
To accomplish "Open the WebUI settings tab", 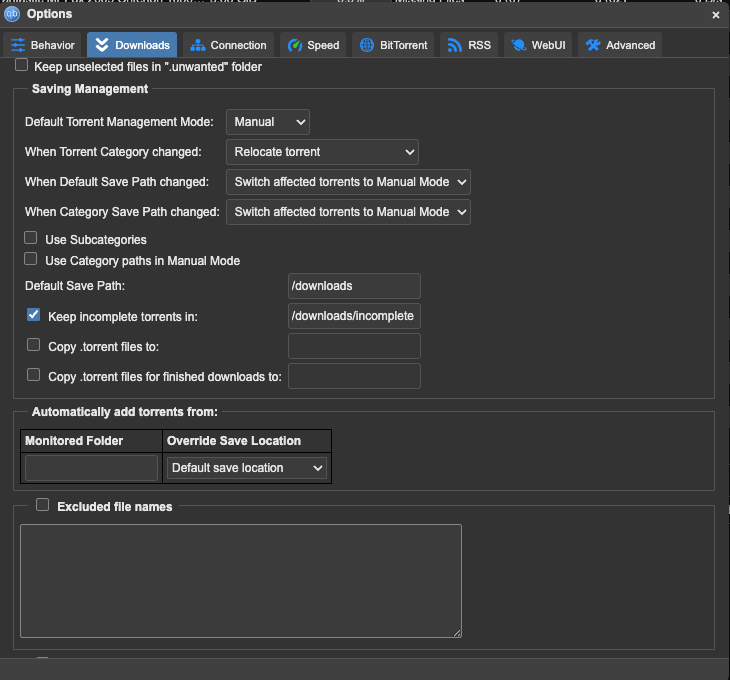I will click(x=538, y=45).
